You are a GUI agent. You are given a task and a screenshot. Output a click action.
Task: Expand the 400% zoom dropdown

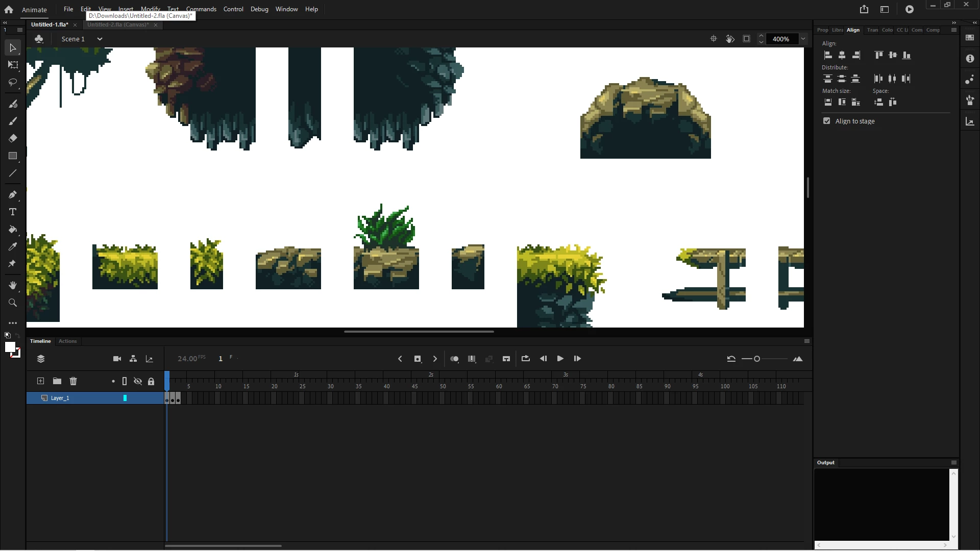coord(803,39)
